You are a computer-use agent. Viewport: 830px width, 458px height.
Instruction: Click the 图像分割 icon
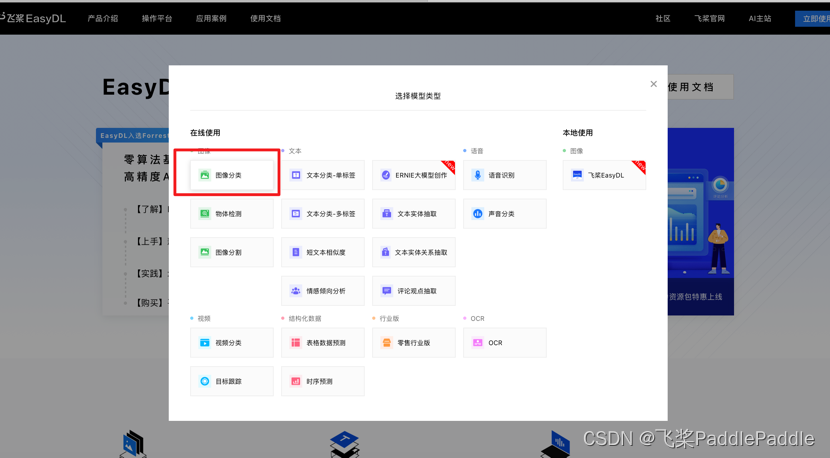[204, 253]
